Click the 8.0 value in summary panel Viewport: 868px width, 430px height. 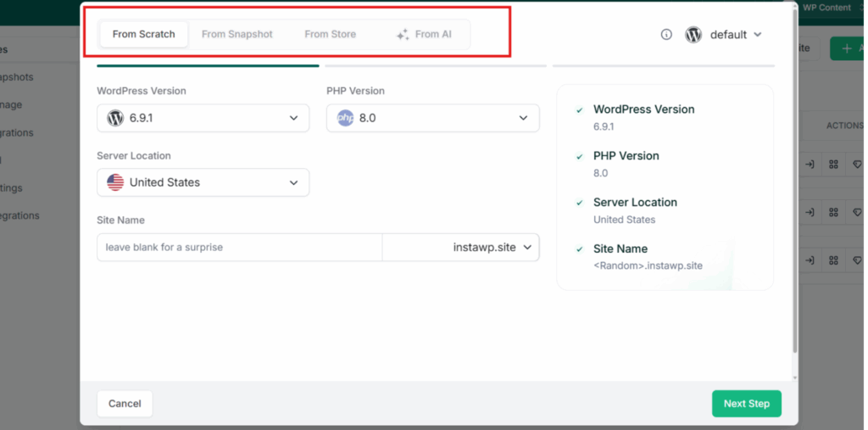pos(601,173)
